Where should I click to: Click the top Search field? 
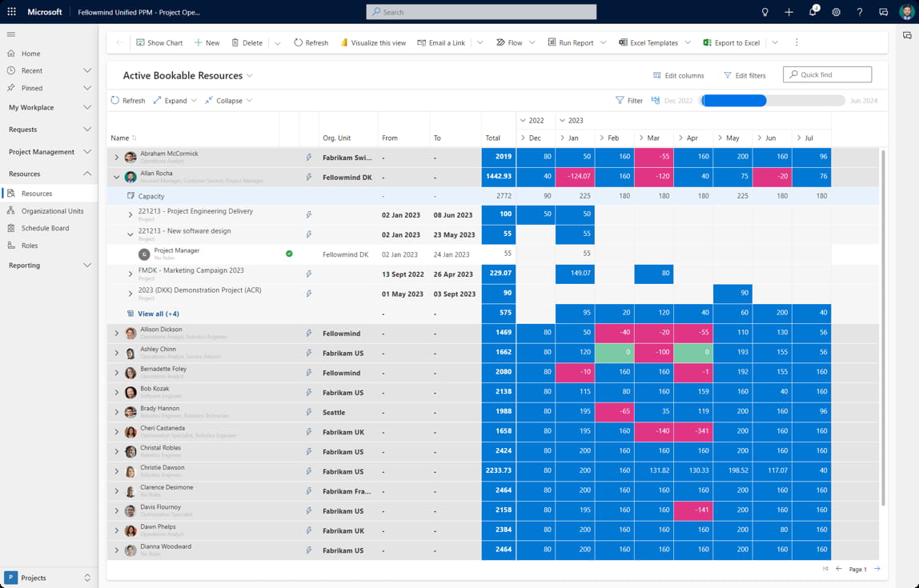point(481,12)
